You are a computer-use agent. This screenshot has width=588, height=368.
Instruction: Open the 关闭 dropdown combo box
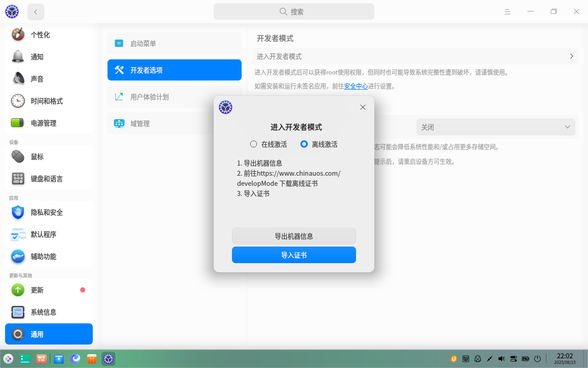click(495, 127)
